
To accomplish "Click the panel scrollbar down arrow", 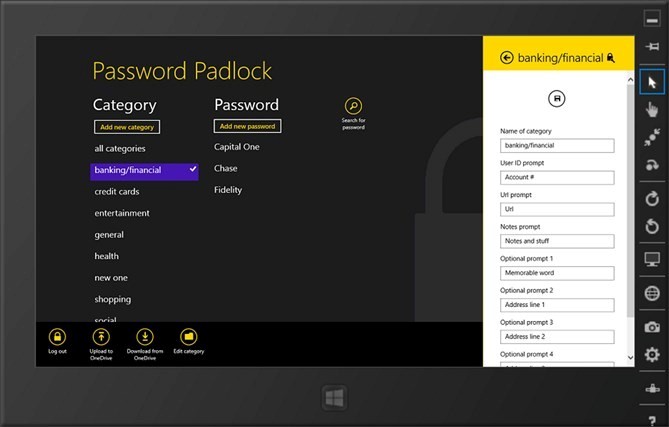I will click(x=631, y=358).
